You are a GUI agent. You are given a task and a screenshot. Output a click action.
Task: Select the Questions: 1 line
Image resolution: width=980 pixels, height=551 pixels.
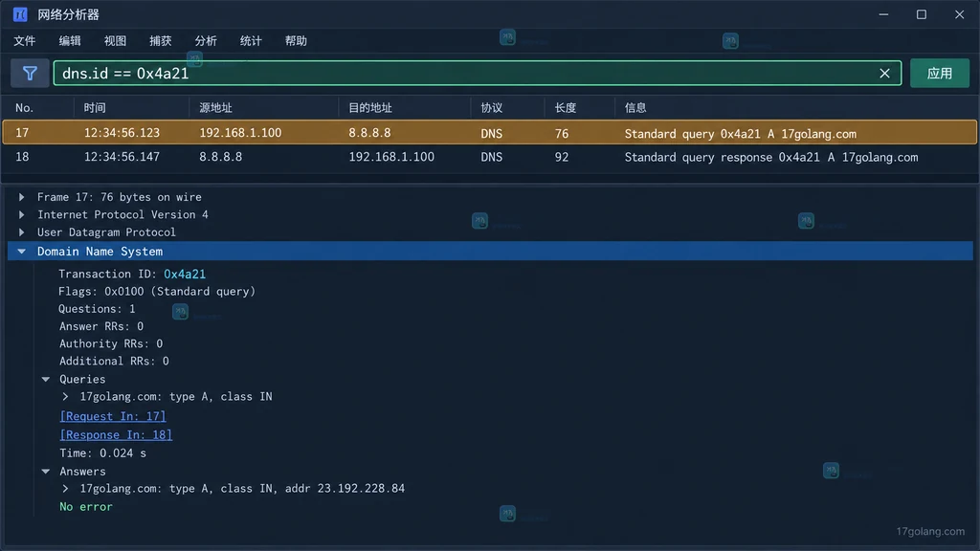click(x=97, y=309)
